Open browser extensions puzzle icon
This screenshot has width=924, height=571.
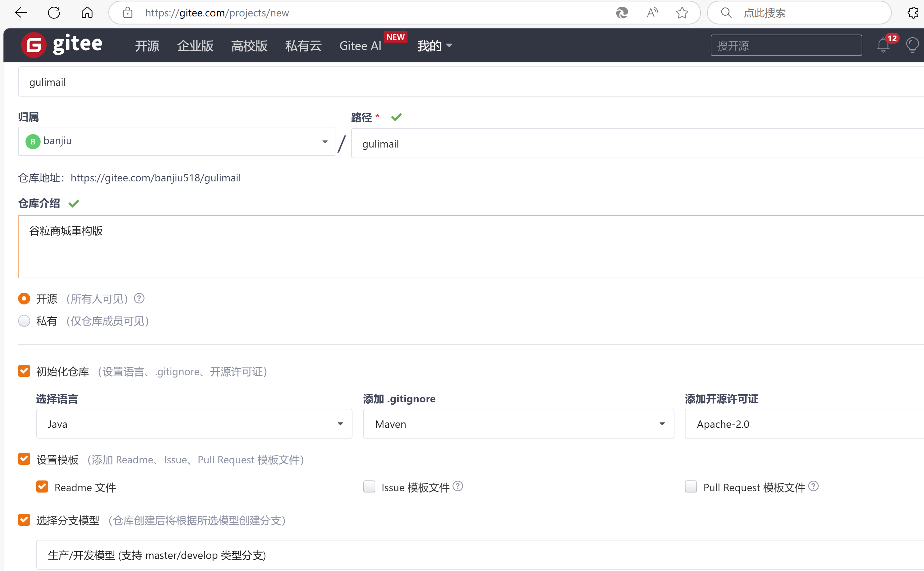coord(913,13)
